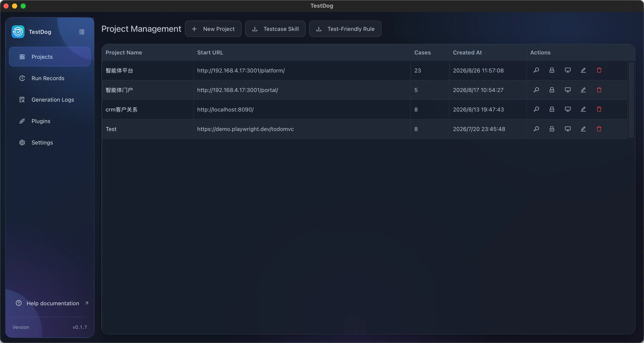The height and width of the screenshot is (343, 644).
Task: Create a New Project
Action: (x=213, y=29)
